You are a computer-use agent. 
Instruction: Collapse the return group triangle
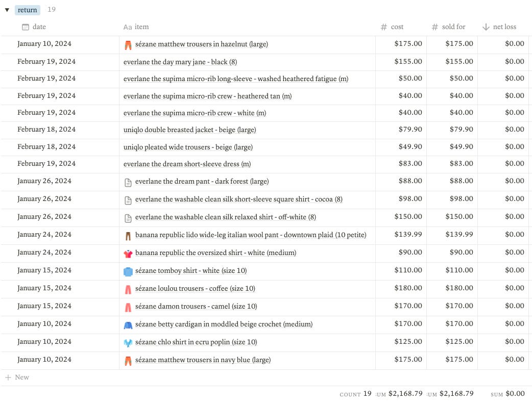(7, 10)
